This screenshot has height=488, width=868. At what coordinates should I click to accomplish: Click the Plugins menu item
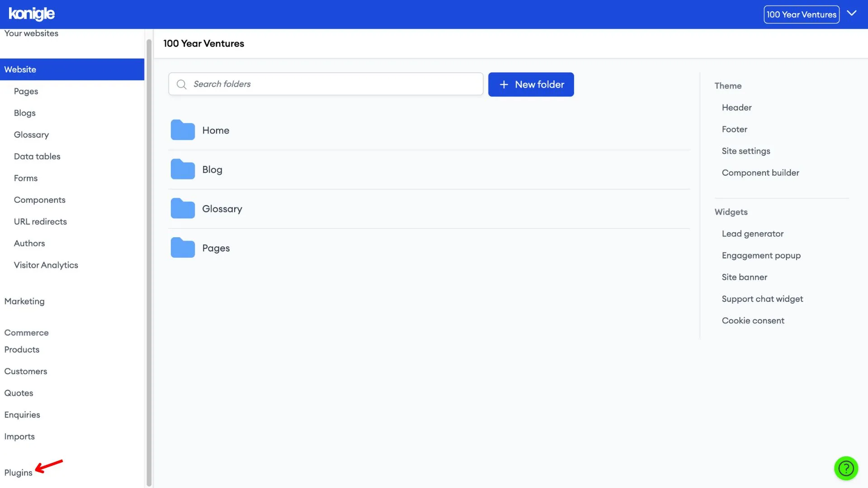(x=19, y=473)
